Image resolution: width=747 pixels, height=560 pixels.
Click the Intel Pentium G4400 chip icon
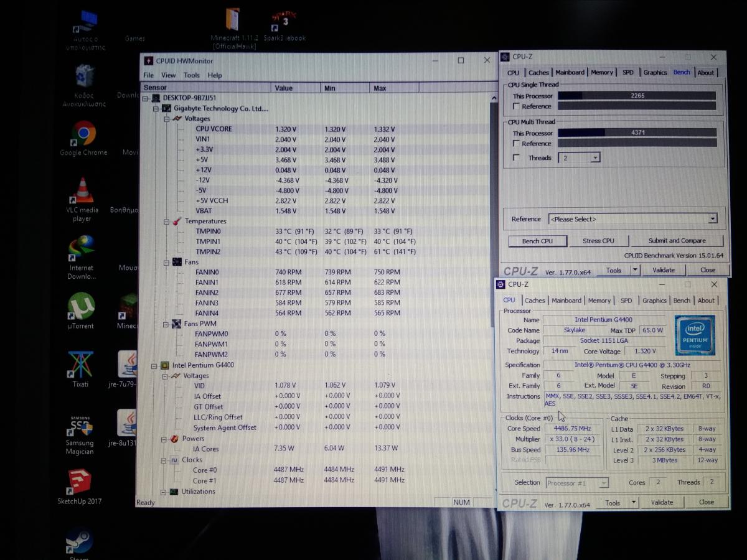(x=164, y=365)
